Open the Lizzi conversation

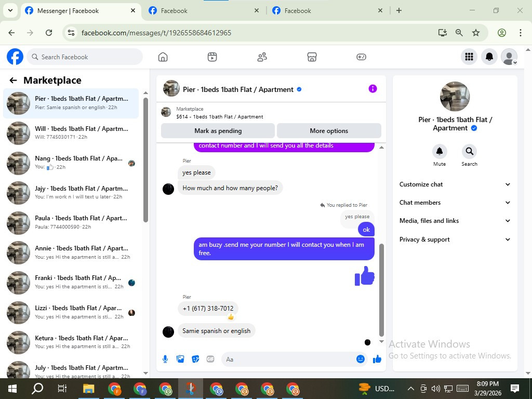[x=71, y=312]
